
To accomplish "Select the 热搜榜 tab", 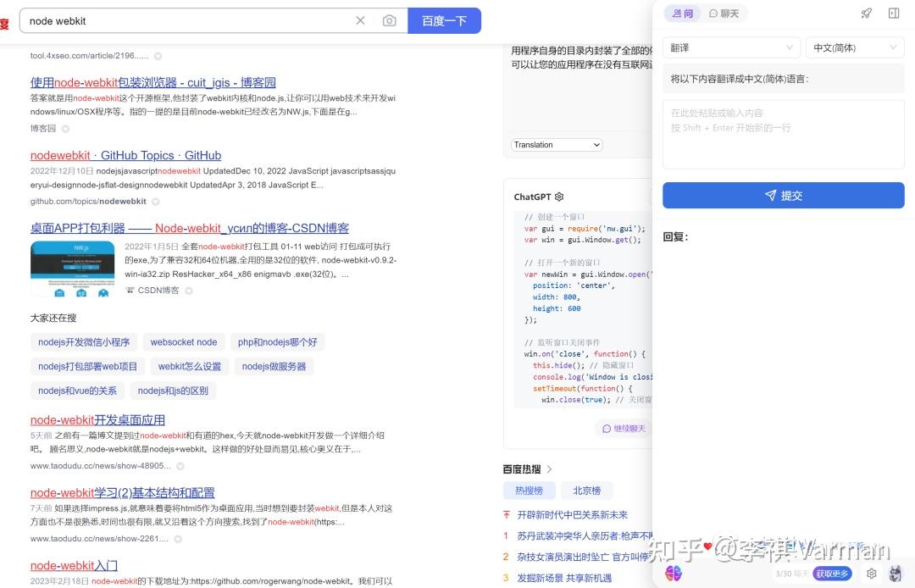I will tap(529, 490).
